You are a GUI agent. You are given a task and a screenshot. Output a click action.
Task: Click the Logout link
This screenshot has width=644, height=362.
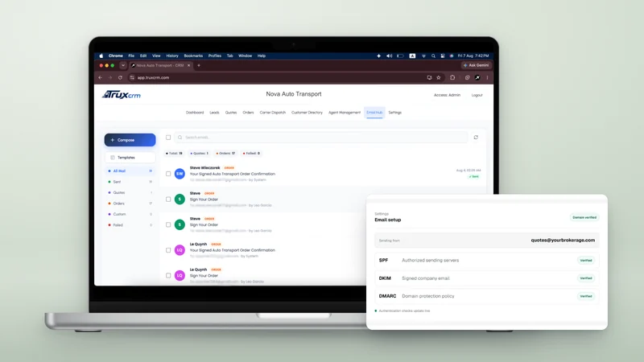pos(477,95)
